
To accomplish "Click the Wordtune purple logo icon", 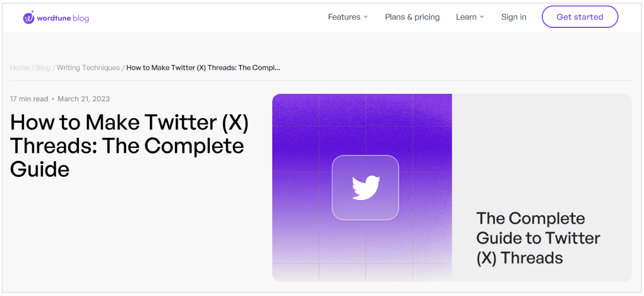I will tap(29, 18).
